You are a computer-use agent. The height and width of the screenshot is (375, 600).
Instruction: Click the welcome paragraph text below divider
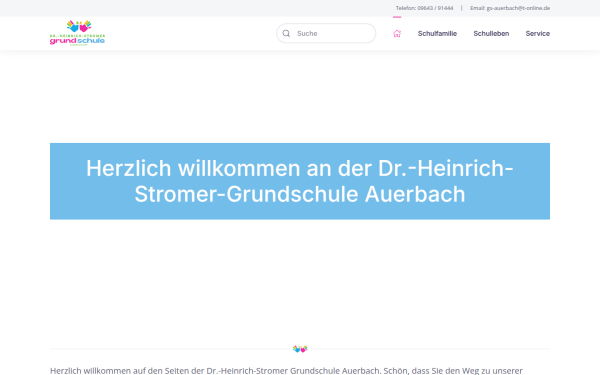286,370
